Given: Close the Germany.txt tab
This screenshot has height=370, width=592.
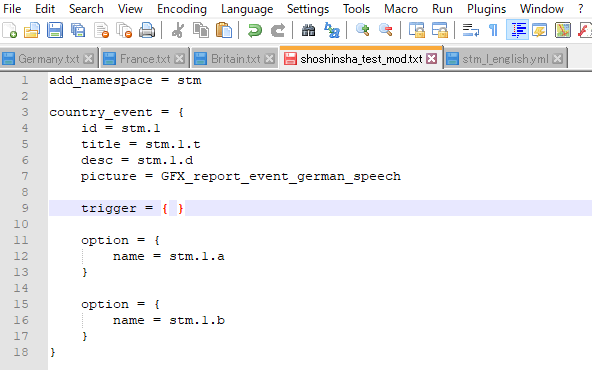Looking at the screenshot, I should point(89,59).
